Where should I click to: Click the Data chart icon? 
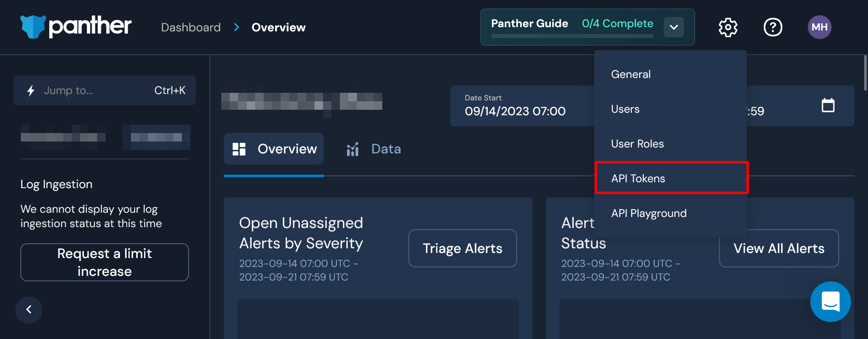pyautogui.click(x=353, y=149)
